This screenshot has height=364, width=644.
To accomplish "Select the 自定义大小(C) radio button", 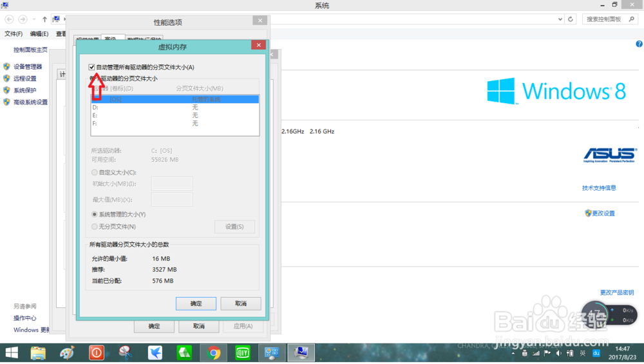I will [95, 172].
